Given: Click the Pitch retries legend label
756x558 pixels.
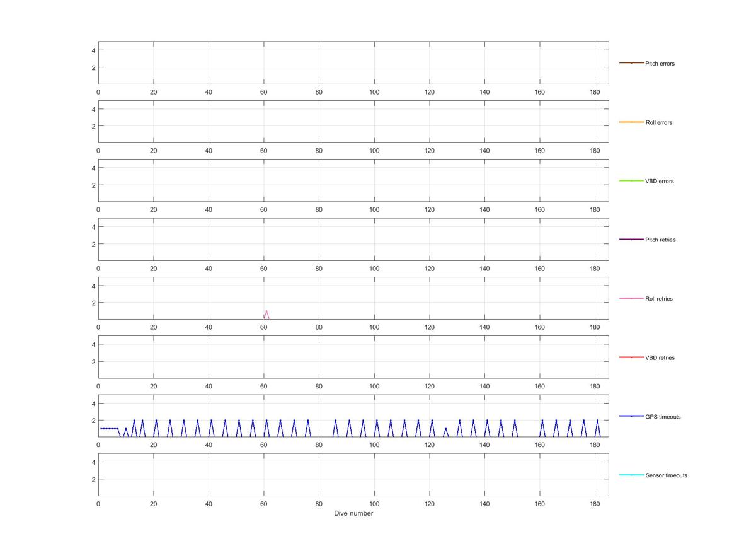Looking at the screenshot, I should 660,240.
